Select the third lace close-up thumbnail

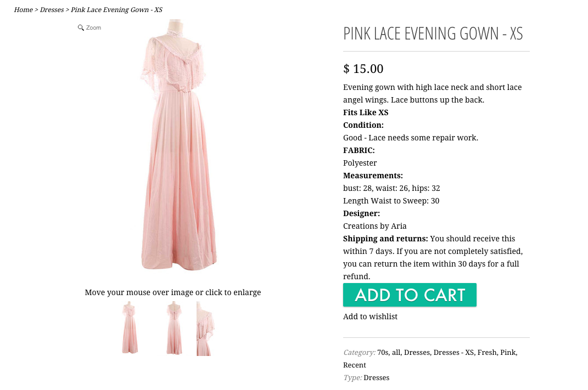(x=205, y=328)
